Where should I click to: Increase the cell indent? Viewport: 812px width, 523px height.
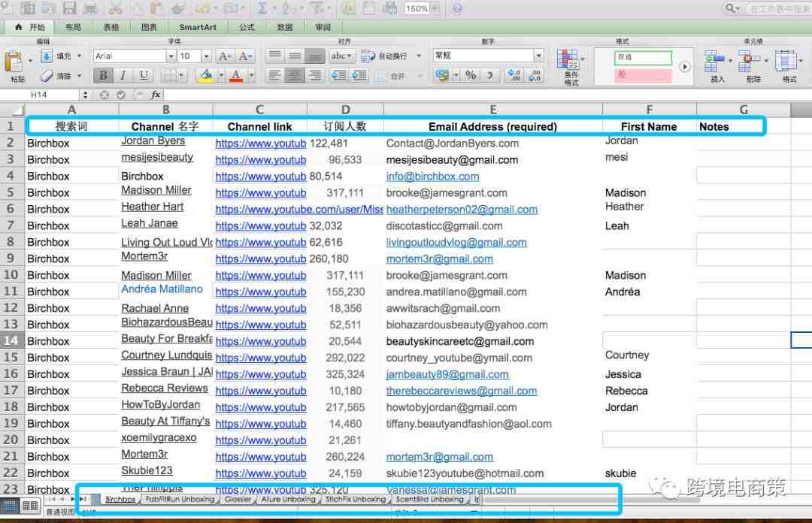click(x=359, y=76)
